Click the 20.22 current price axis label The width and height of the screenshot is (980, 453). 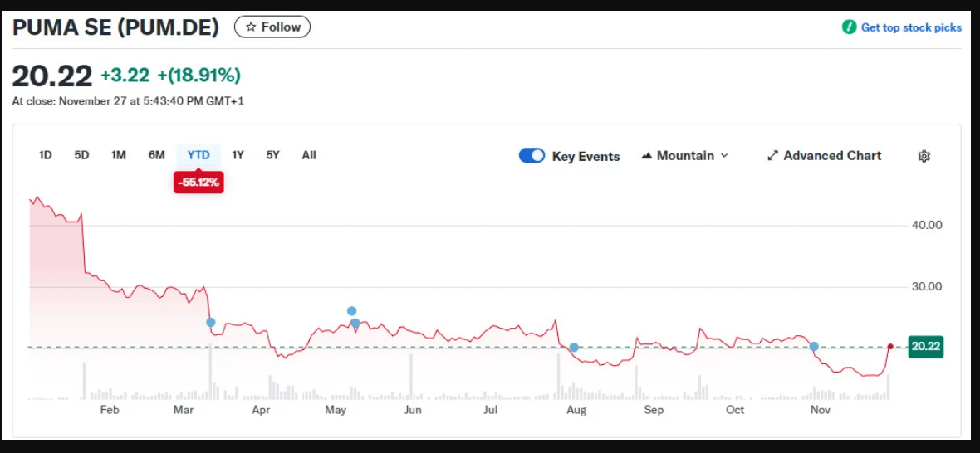pyautogui.click(x=926, y=346)
